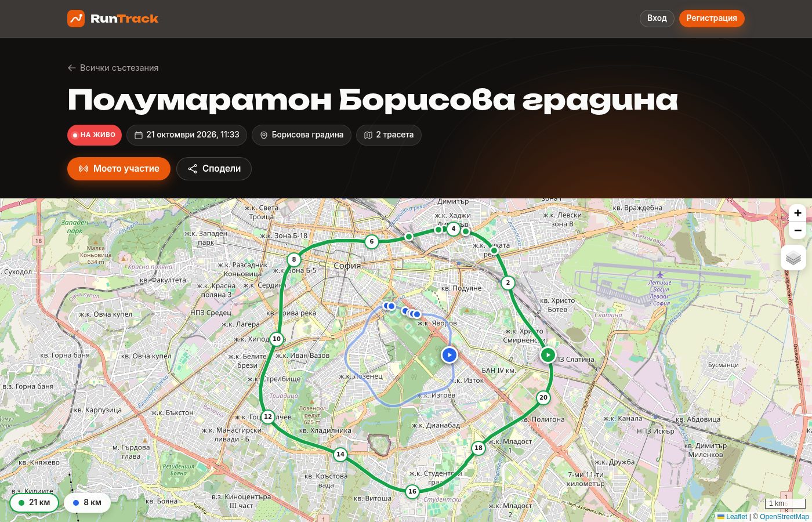Click the 1 km map scale bar
Screen dimensions: 812x522
(x=786, y=503)
